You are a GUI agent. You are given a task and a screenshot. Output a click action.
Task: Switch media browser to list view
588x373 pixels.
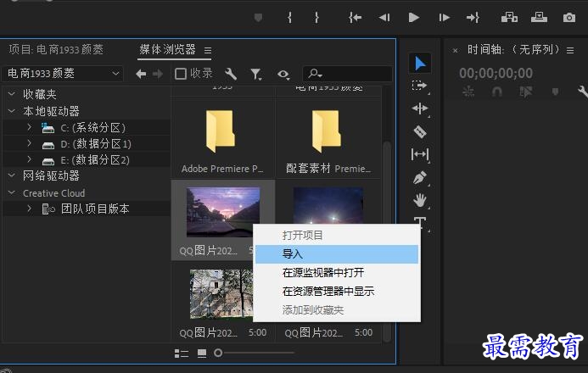coord(181,354)
